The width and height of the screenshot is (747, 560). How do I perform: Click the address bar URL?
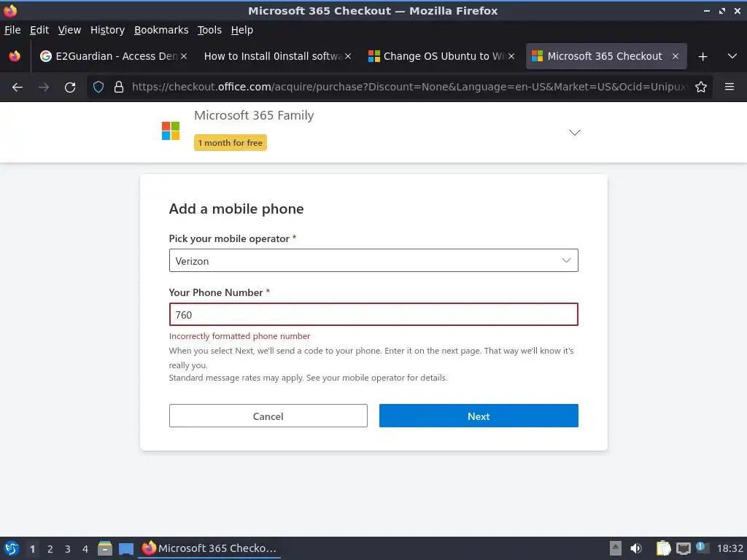pyautogui.click(x=409, y=87)
